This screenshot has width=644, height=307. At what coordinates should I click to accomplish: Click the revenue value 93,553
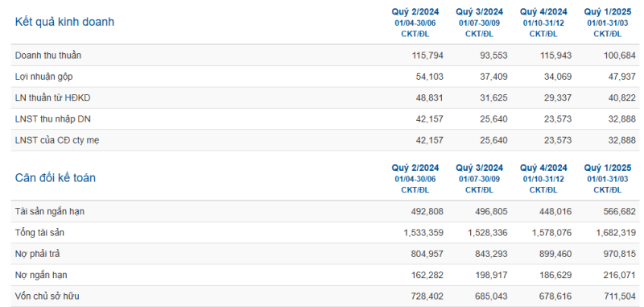pyautogui.click(x=493, y=56)
